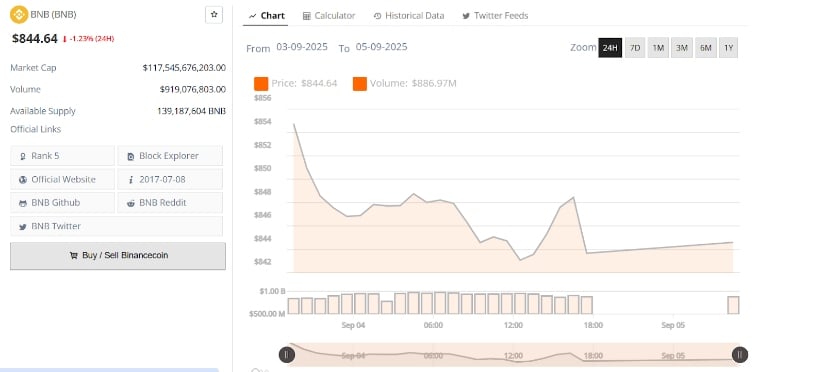Click the Calculator tab grid icon
Viewport: 825px width, 372px height.
coord(307,16)
